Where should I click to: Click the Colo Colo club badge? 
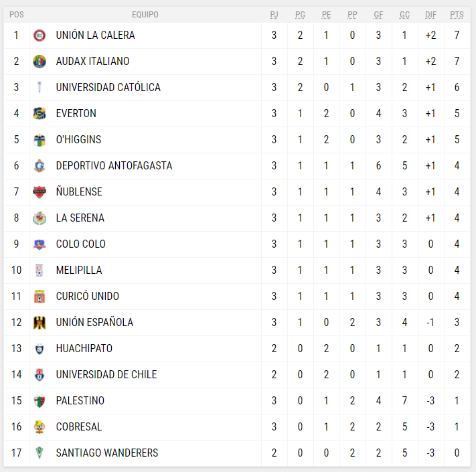[x=39, y=244]
